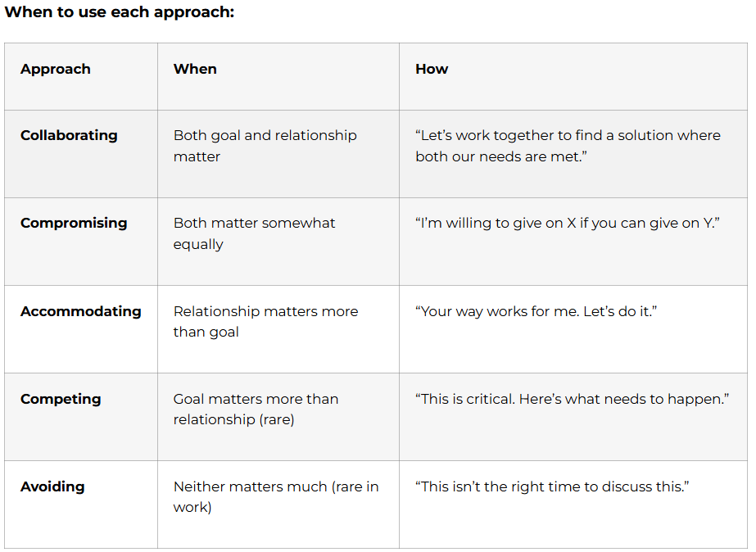
Task: Select the Compromising row label
Action: tap(74, 223)
